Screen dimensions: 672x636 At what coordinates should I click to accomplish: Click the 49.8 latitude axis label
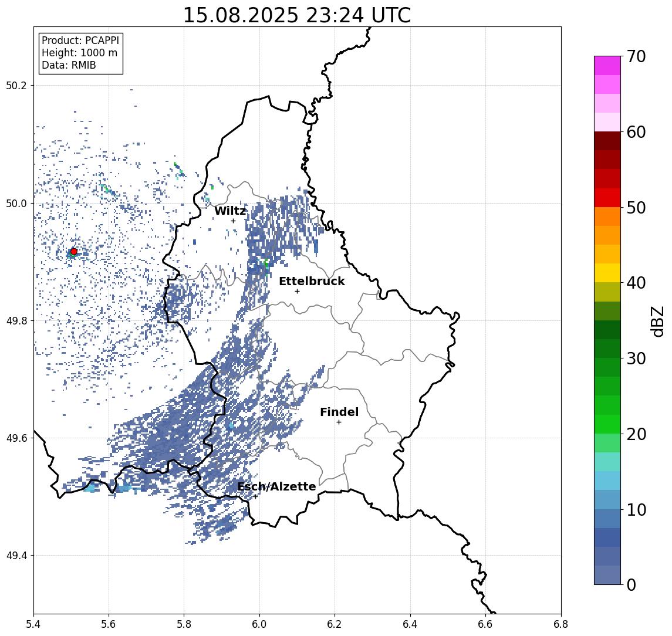pos(16,320)
